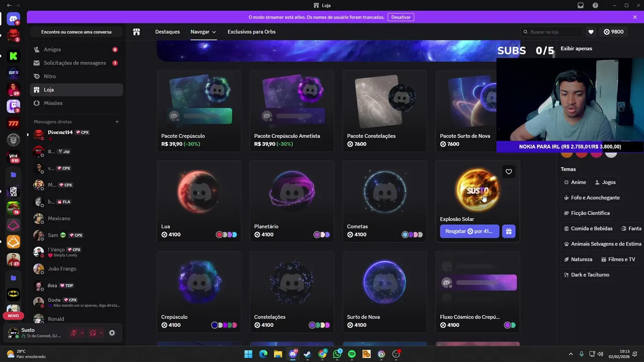Open the Lua avatar decoration
Image resolution: width=644 pixels, height=362 pixels.
tap(199, 201)
